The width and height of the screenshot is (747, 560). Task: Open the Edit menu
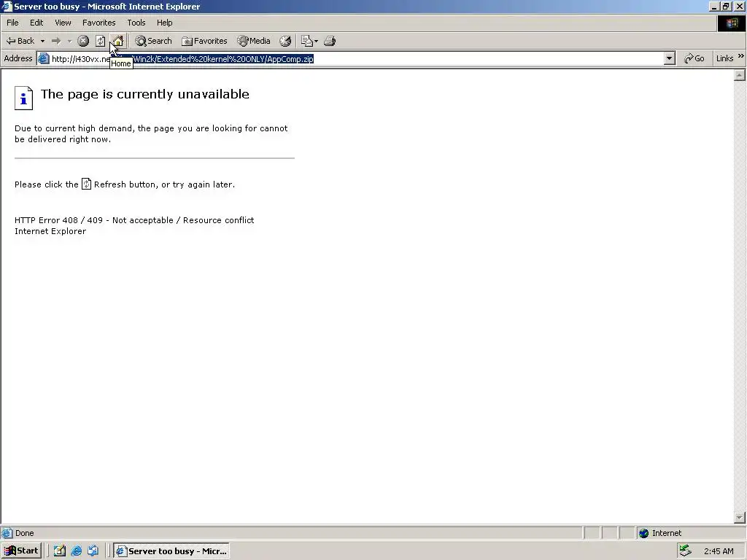tap(36, 23)
